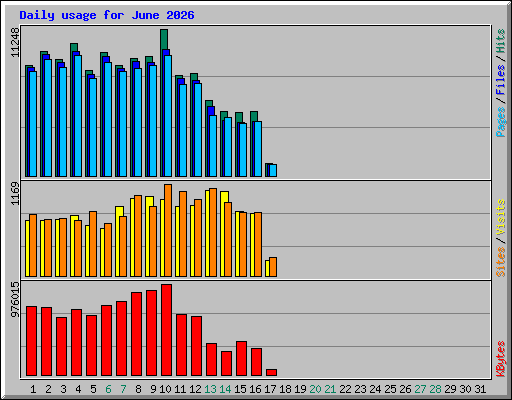Click the cyan pages bar for day 2
The image size is (512, 400).
pyautogui.click(x=48, y=118)
